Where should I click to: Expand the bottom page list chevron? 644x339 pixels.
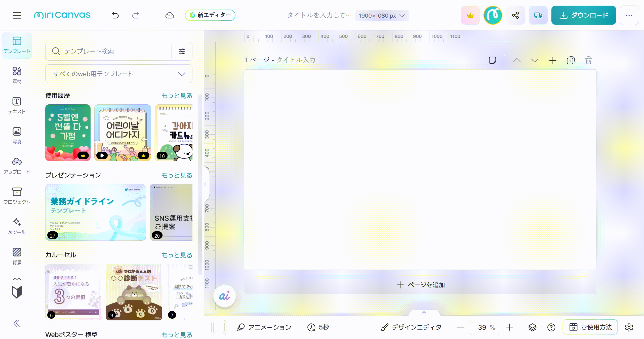pos(424,313)
